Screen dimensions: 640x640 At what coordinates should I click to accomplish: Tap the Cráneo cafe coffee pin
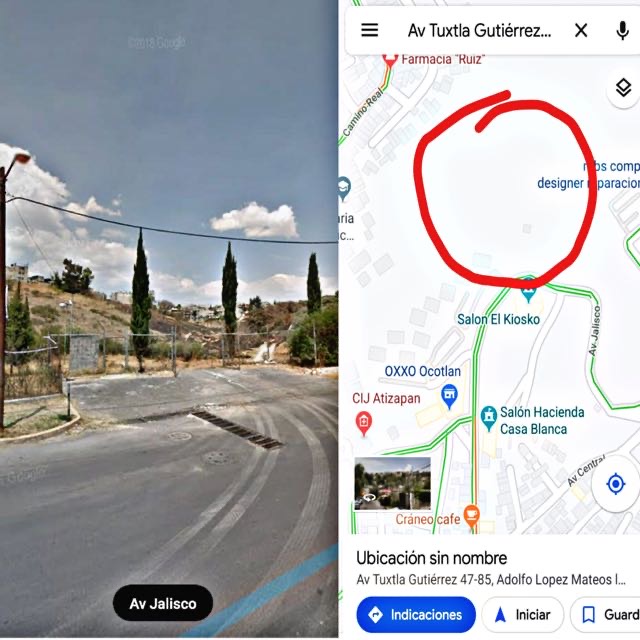pos(471,516)
